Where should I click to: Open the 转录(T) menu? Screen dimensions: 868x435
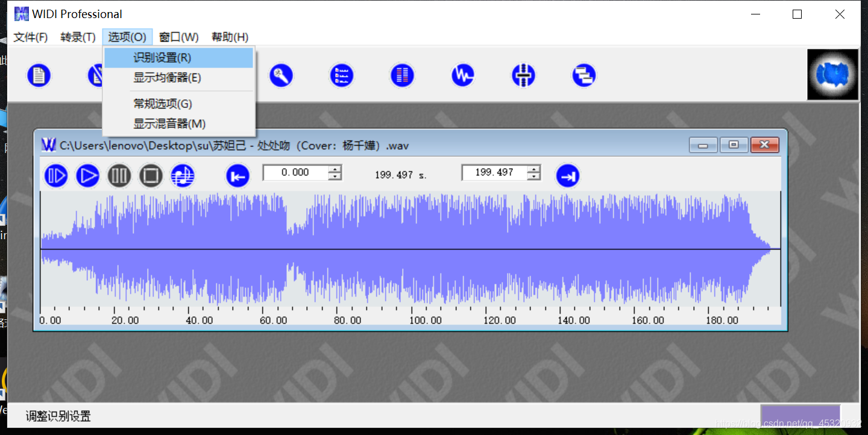[x=78, y=37]
